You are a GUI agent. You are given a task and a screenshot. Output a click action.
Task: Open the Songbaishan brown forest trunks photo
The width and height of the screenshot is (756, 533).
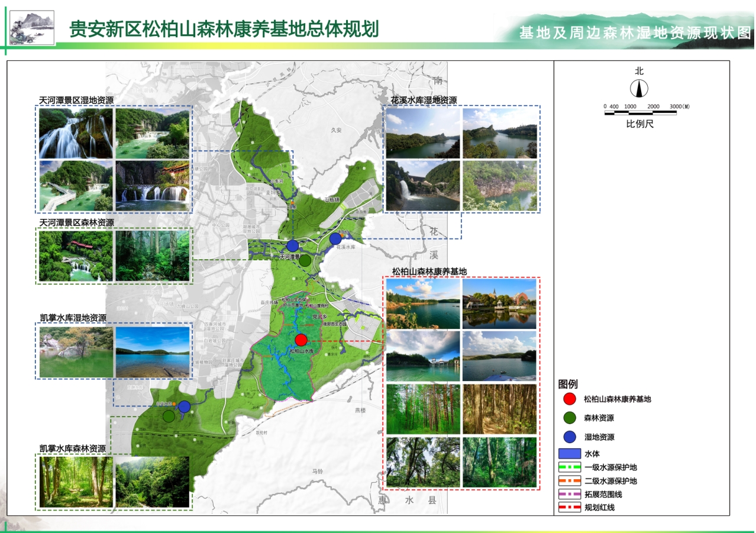point(500,409)
